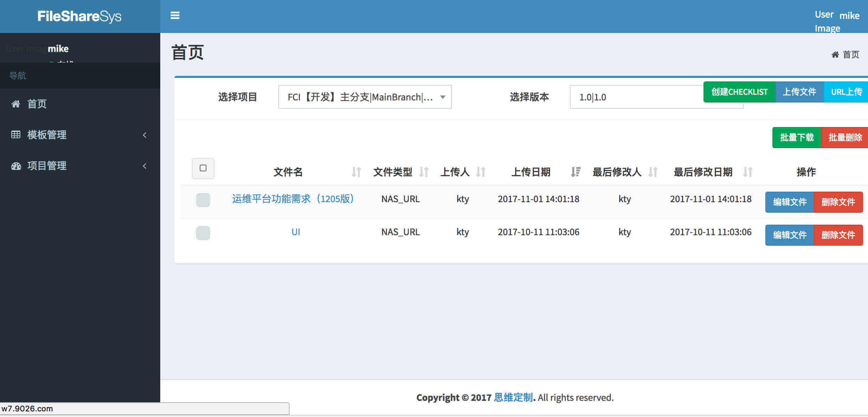Sort by 最后修改人 column sort icon
The width and height of the screenshot is (868, 417).
point(653,172)
